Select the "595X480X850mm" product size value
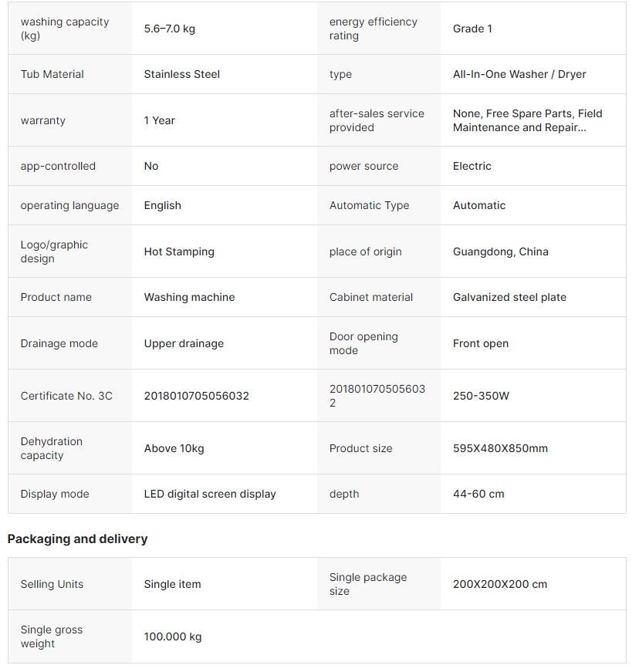The image size is (639, 672). coord(500,448)
